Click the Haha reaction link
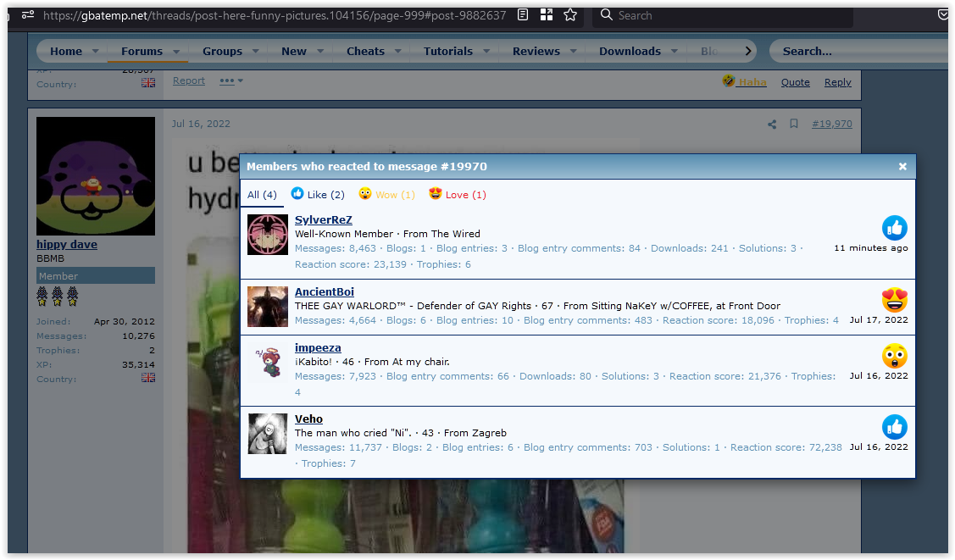This screenshot has width=955, height=560. pos(744,81)
